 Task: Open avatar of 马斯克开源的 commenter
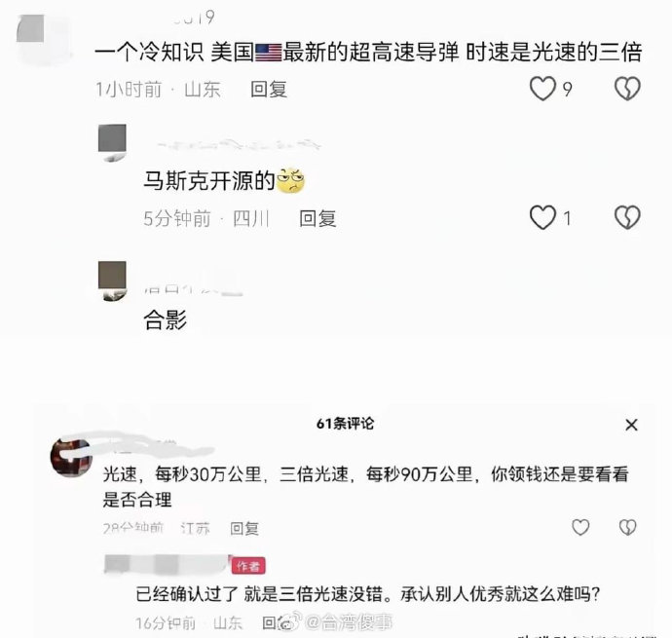[112, 142]
